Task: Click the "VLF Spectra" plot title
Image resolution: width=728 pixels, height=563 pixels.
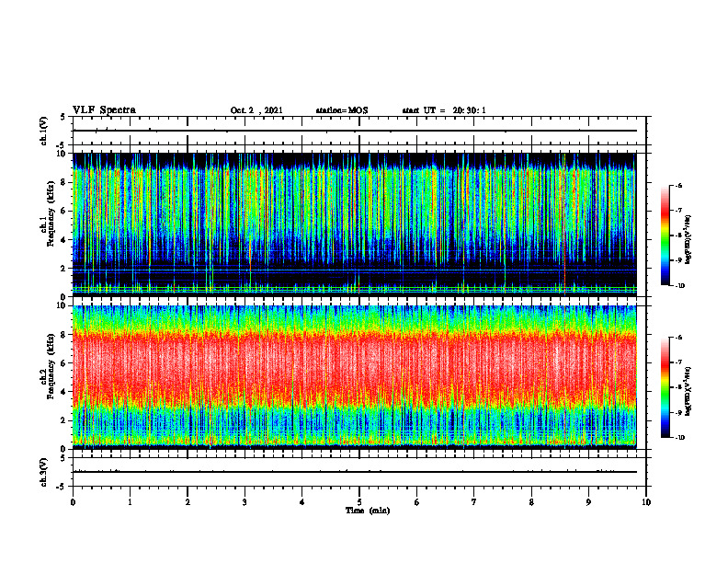Action: click(x=104, y=110)
